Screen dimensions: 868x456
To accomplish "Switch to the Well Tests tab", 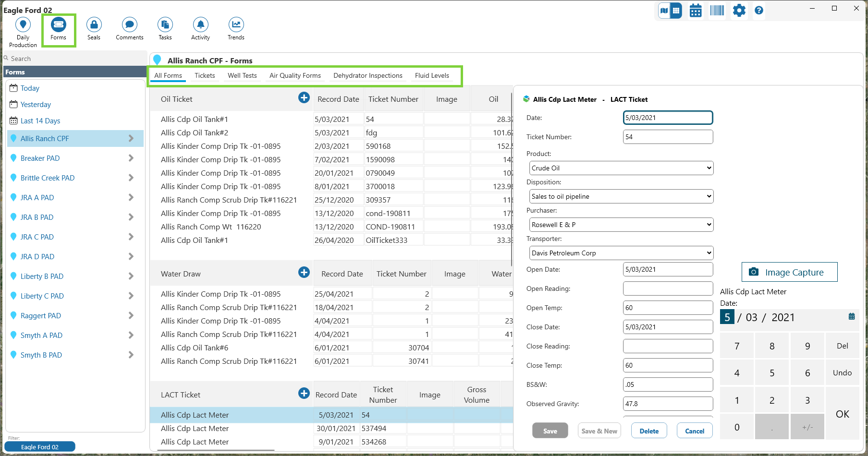I will [x=242, y=76].
